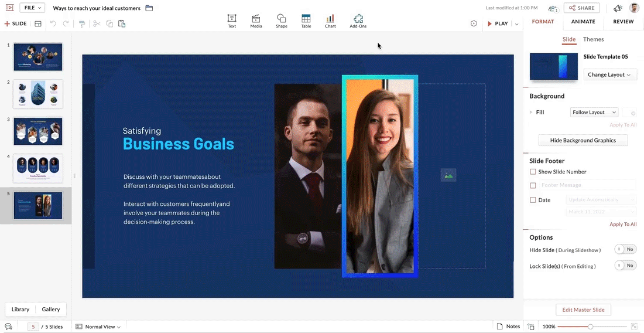Toggle Lock Slide(s) from editing

pyautogui.click(x=625, y=266)
